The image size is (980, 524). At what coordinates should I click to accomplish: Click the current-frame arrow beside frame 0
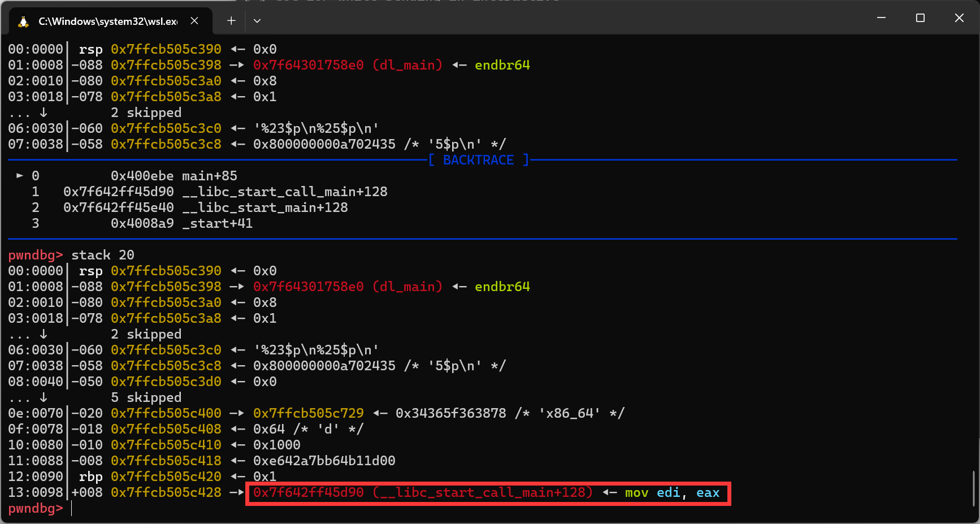click(20, 176)
